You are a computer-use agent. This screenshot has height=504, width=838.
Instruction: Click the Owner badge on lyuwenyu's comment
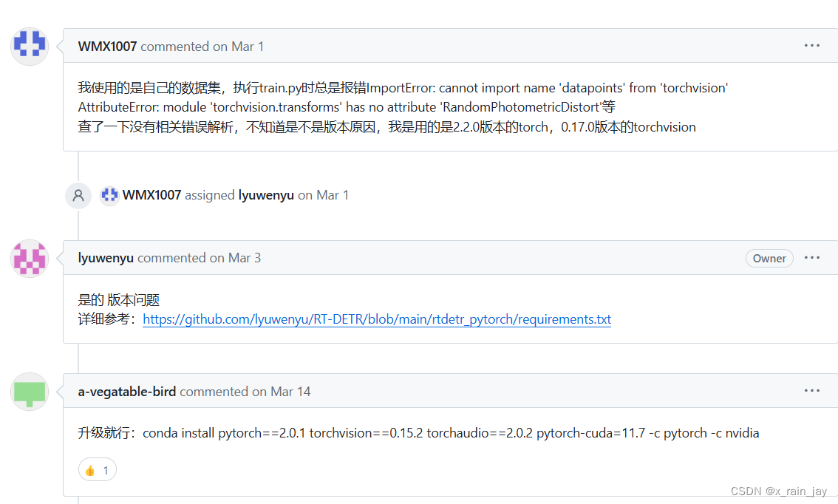tap(769, 258)
